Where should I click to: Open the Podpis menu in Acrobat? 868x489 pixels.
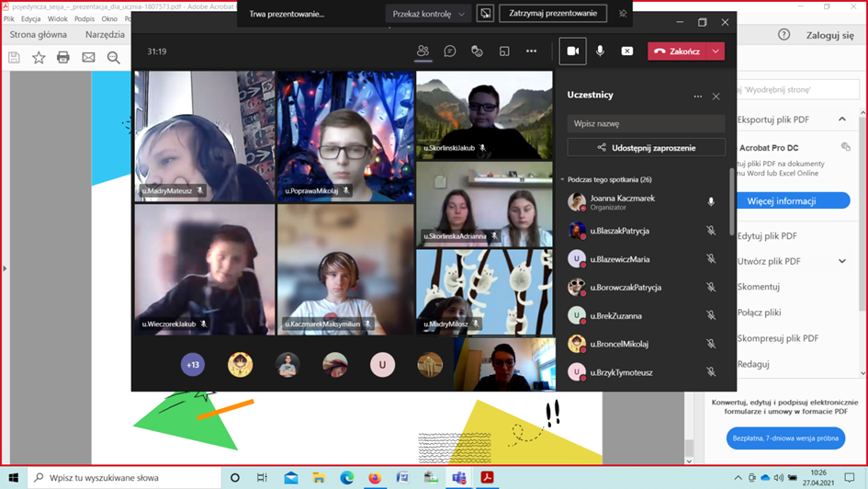tap(85, 18)
